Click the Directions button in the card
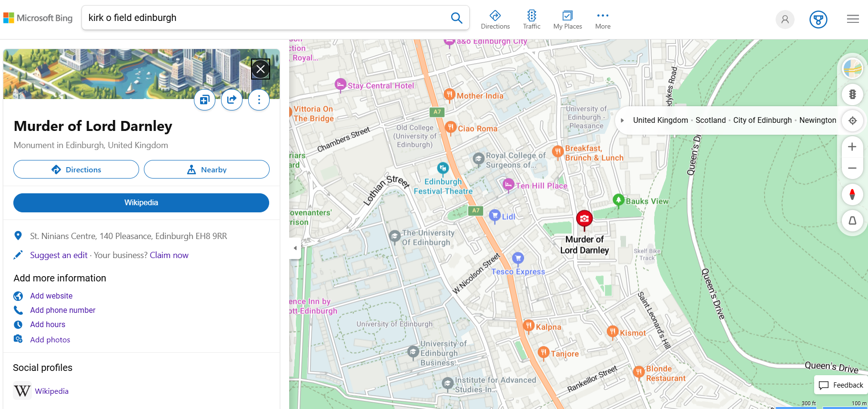 tap(76, 170)
